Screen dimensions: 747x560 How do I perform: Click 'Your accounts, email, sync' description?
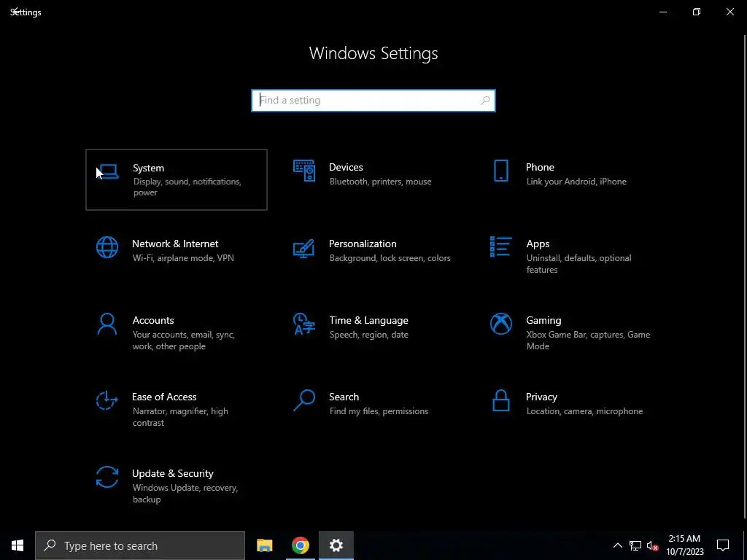tap(184, 341)
